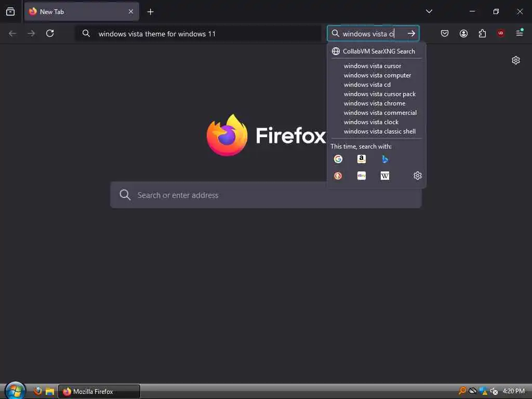Image resolution: width=532 pixels, height=399 pixels.
Task: Launch Firefox from quick launch
Action: pos(37,391)
